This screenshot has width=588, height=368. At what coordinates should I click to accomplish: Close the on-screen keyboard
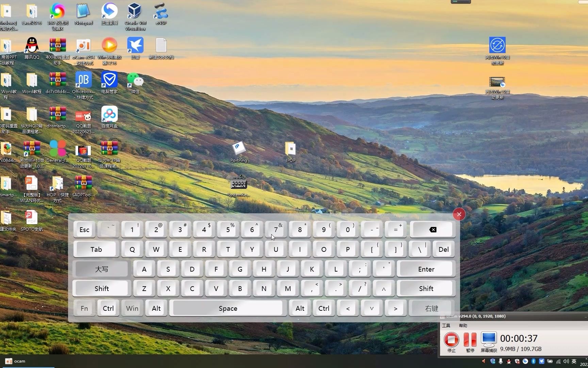point(459,214)
